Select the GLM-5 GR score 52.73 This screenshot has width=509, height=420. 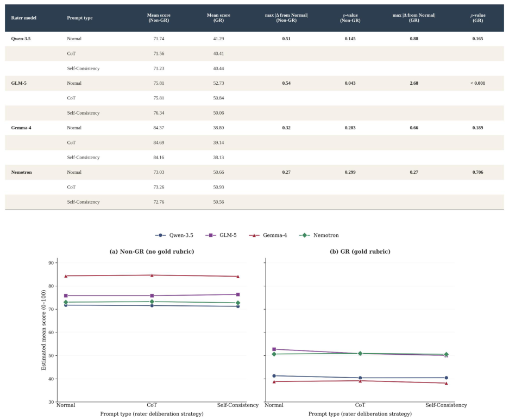218,83
